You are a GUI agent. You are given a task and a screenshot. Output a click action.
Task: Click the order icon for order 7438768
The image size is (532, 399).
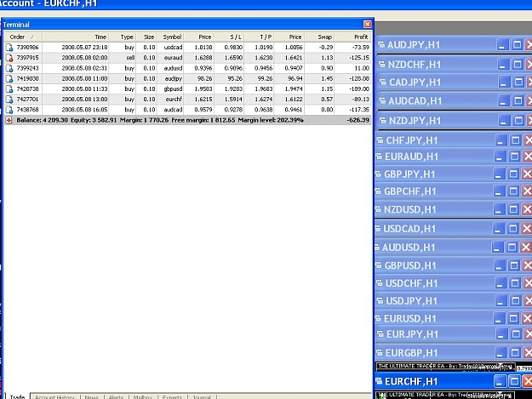[x=9, y=110]
